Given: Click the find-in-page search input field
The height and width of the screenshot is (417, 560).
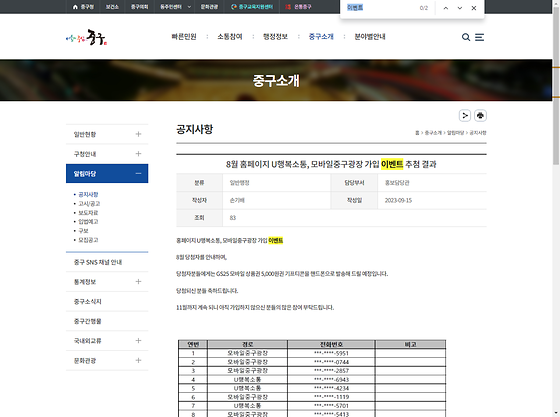Looking at the screenshot, I should [x=380, y=8].
